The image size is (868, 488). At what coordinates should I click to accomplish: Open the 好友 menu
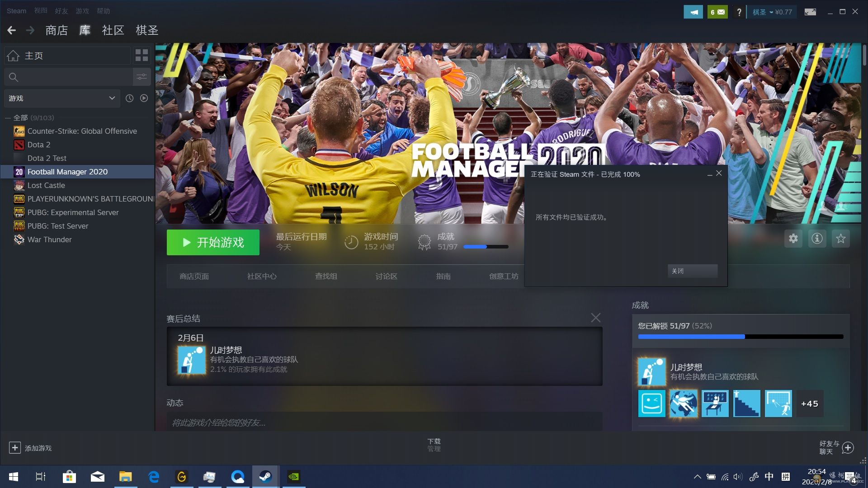61,11
